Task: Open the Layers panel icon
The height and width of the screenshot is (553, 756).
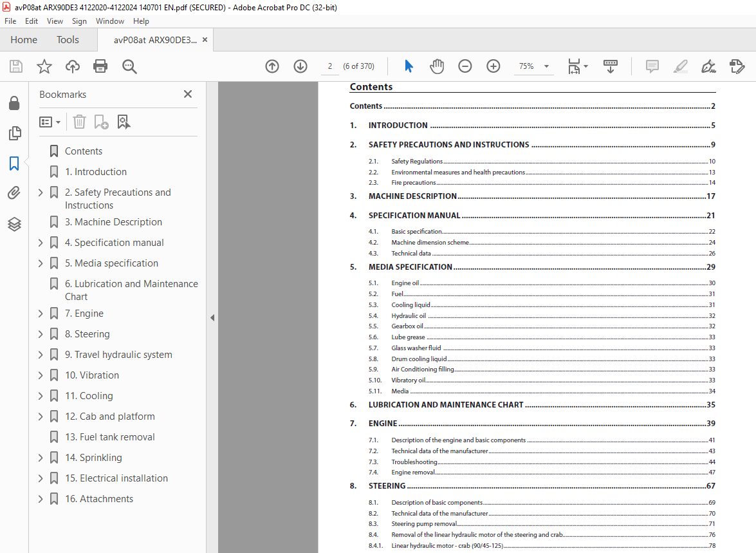Action: 14,224
